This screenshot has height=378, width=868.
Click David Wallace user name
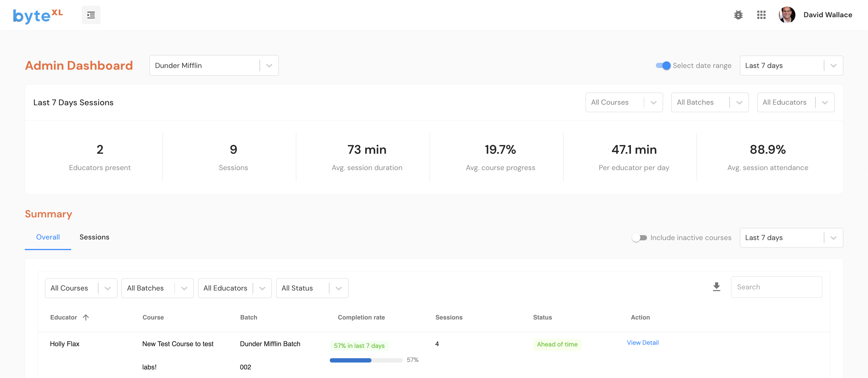pyautogui.click(x=827, y=15)
